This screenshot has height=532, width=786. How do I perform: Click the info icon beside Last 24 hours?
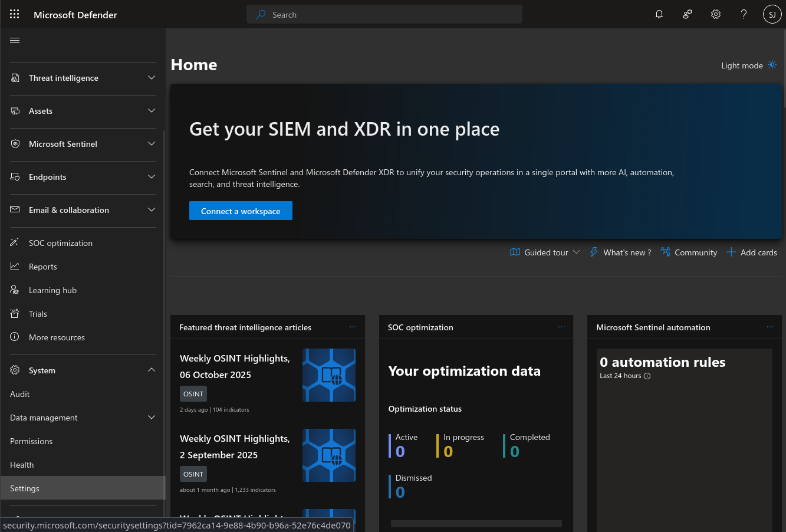click(647, 376)
